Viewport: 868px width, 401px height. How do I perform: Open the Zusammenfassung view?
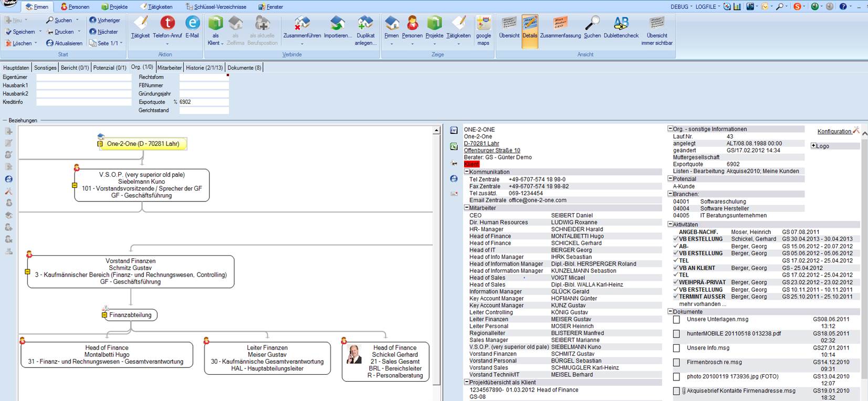coord(560,24)
